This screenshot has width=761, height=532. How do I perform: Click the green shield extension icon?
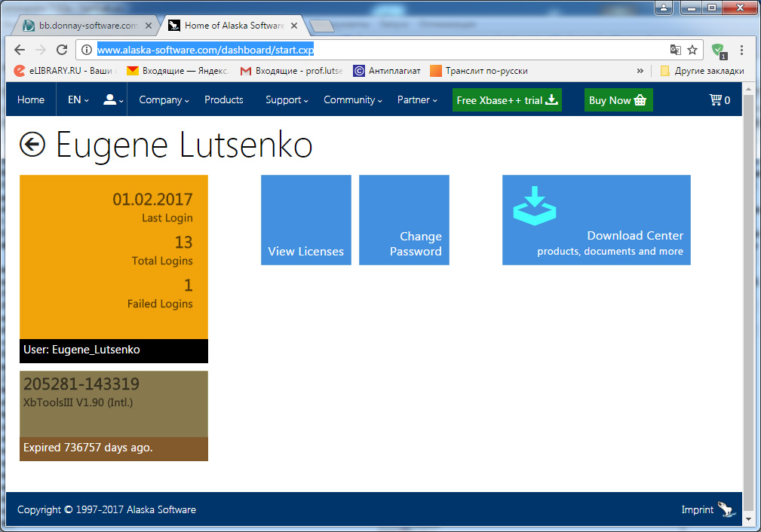pos(718,50)
